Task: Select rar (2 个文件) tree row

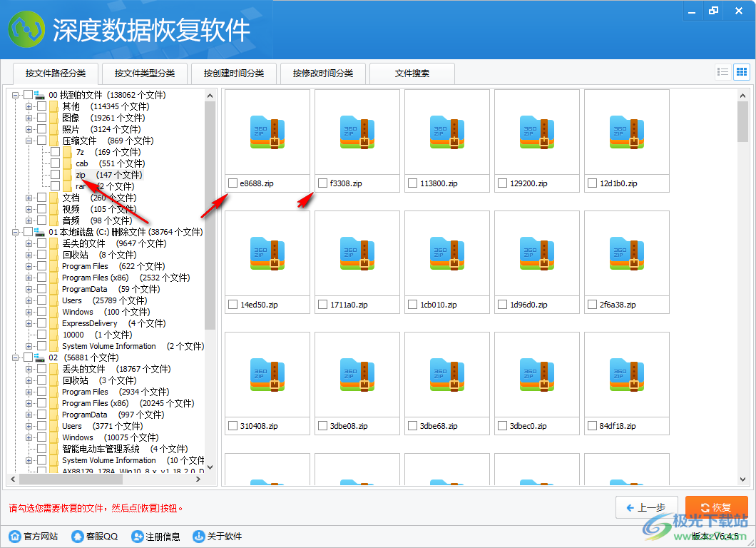Action: click(x=105, y=186)
